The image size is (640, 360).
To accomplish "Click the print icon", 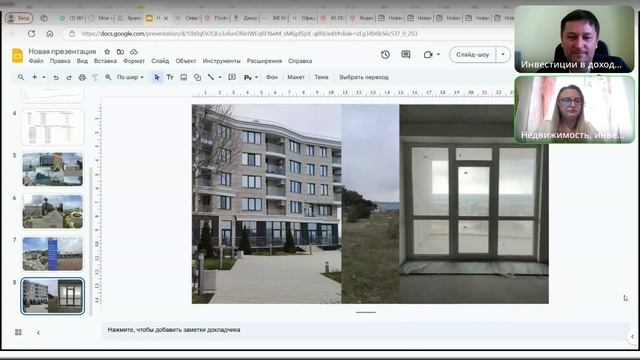I will tap(82, 77).
